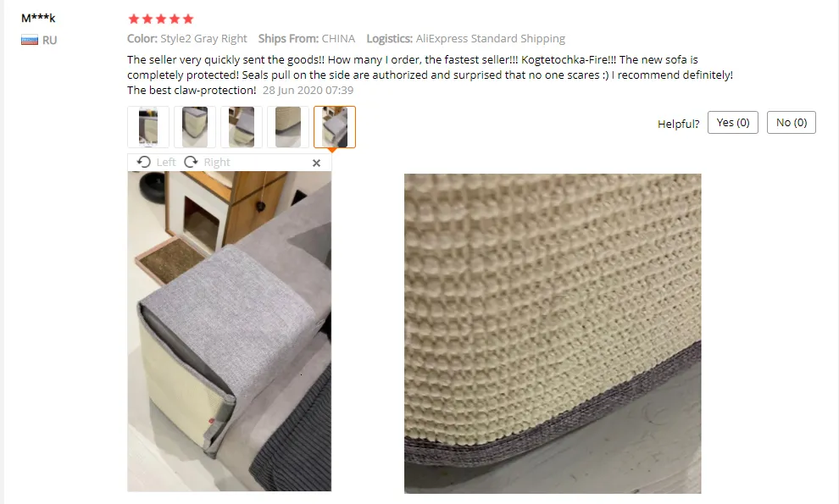Click the review date 28 Jun 2020

click(308, 90)
